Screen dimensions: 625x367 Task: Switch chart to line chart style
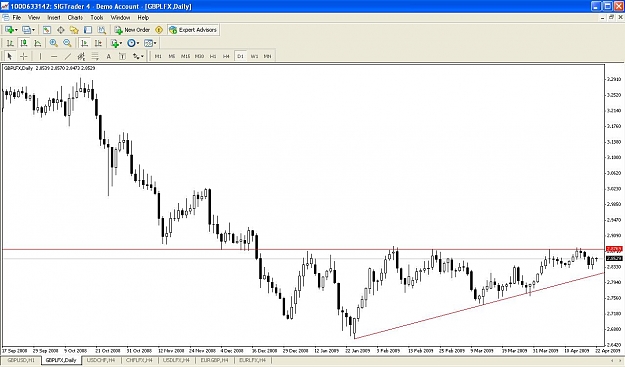37,43
